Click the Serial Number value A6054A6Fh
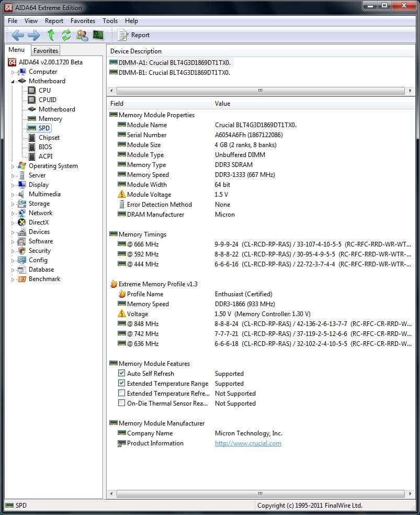The width and height of the screenshot is (420, 515). point(249,135)
